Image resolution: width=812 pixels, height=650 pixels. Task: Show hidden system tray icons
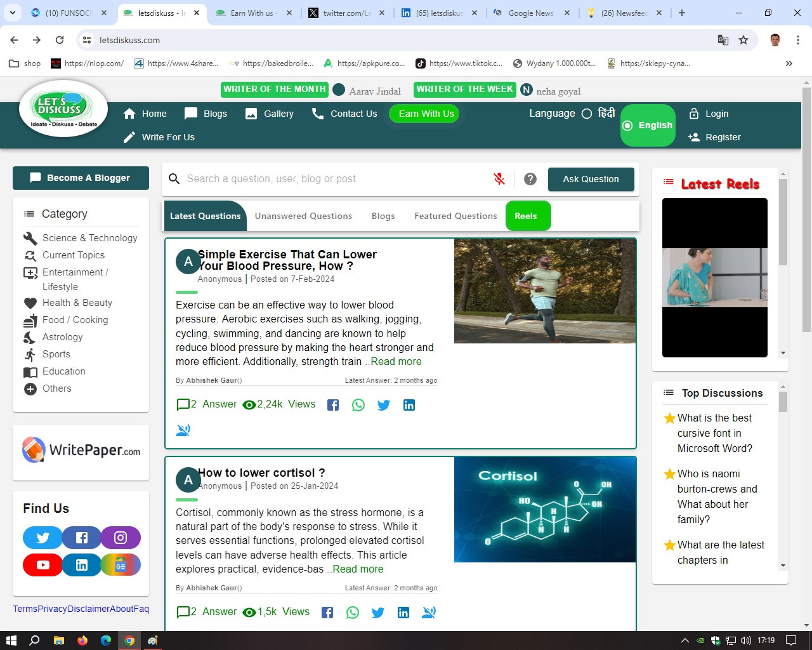click(684, 640)
